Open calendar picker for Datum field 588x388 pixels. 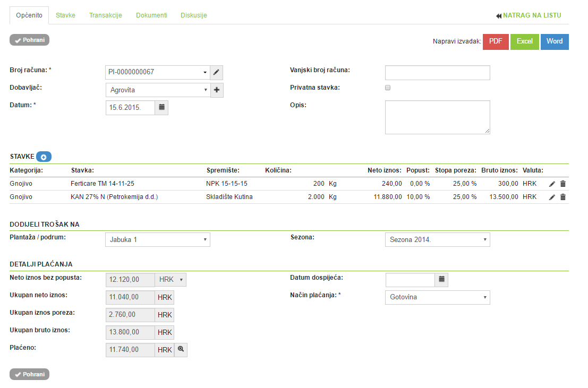pos(162,107)
